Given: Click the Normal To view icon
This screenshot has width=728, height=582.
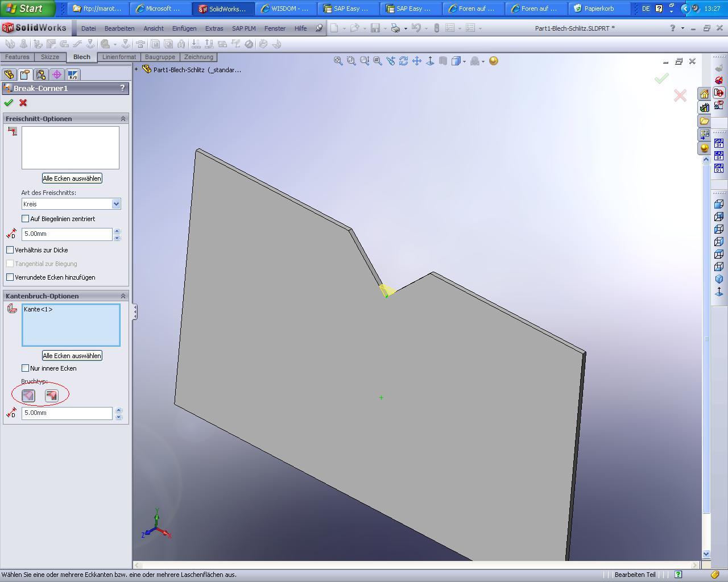Looking at the screenshot, I should pos(430,61).
